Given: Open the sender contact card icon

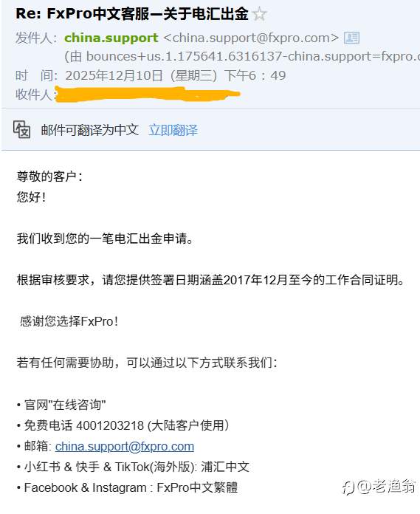Looking at the screenshot, I should click(x=351, y=38).
